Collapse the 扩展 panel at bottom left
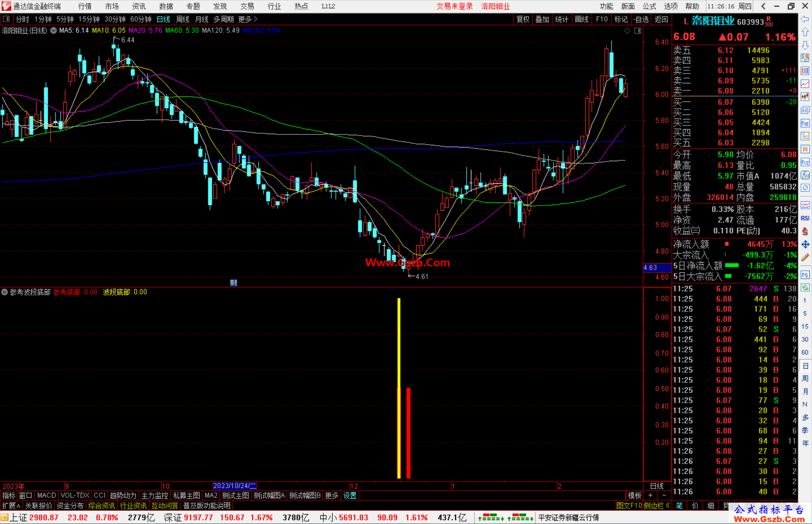Screen dimensions: 812x524 point(11,506)
